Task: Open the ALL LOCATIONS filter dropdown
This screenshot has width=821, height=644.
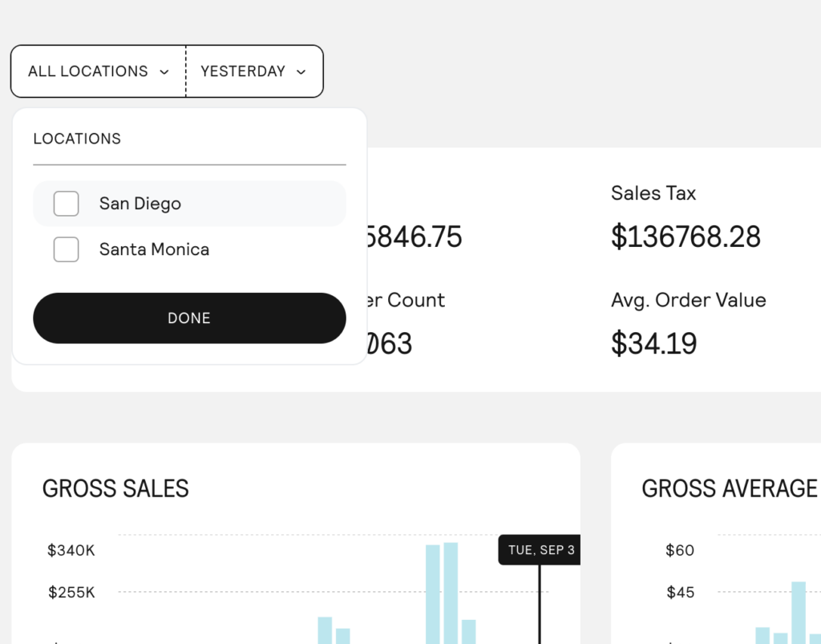Action: 98,71
